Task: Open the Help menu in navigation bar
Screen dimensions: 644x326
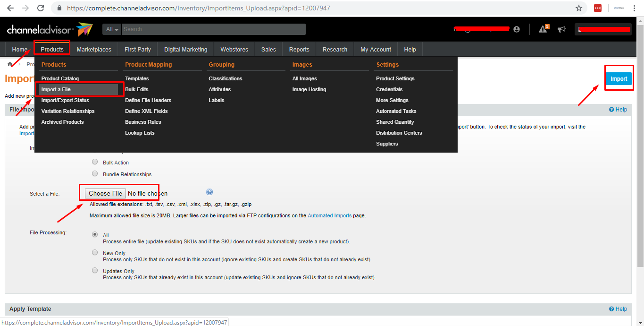Action: (x=410, y=50)
